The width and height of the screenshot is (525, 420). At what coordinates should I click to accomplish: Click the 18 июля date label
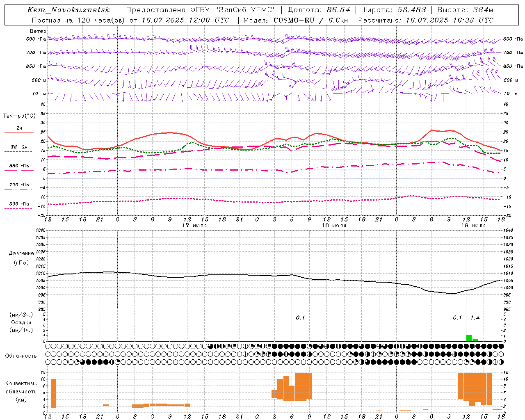pos(334,226)
